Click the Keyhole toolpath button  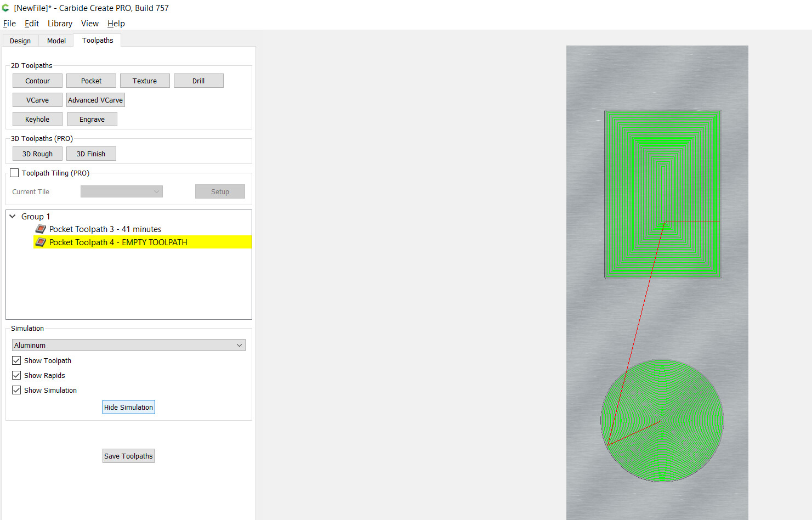(37, 119)
